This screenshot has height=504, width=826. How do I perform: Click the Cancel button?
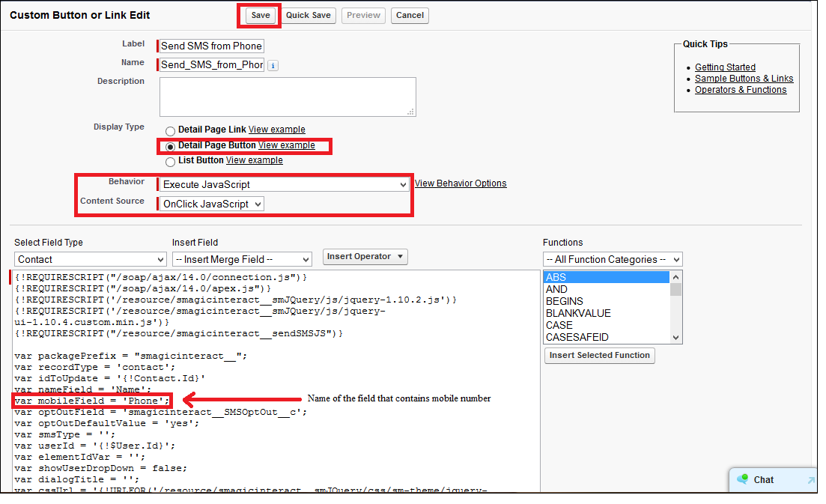pyautogui.click(x=410, y=15)
